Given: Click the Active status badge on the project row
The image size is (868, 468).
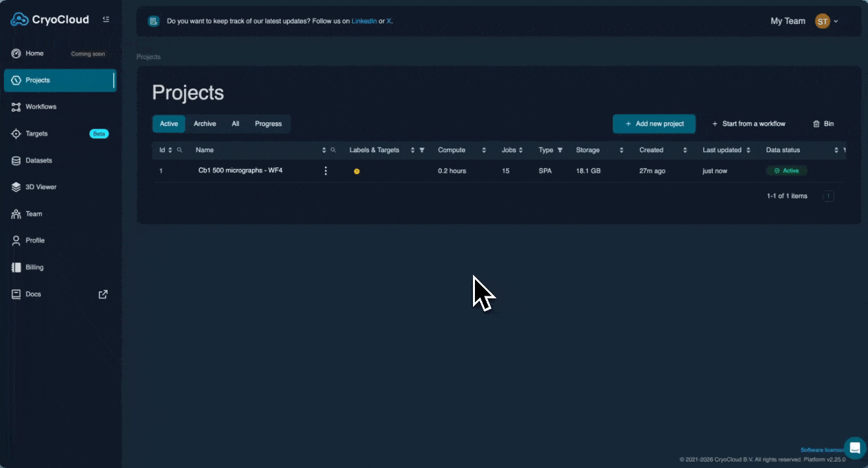Looking at the screenshot, I should (786, 170).
